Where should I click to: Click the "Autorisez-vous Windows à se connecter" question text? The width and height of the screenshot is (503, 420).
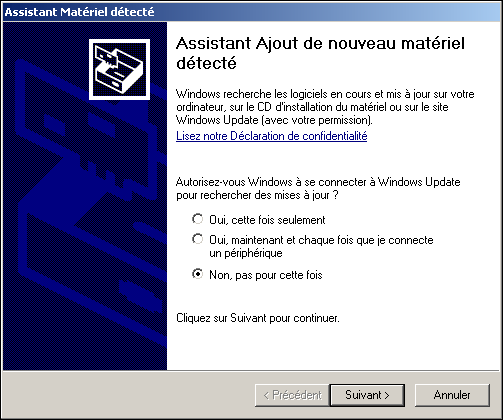[x=318, y=188]
